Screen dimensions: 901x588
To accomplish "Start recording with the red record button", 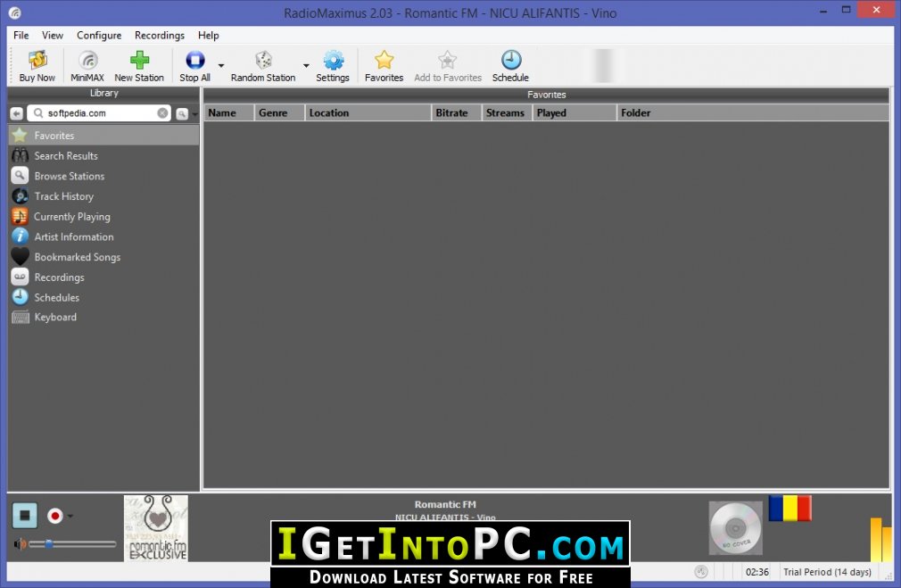I will (x=55, y=516).
